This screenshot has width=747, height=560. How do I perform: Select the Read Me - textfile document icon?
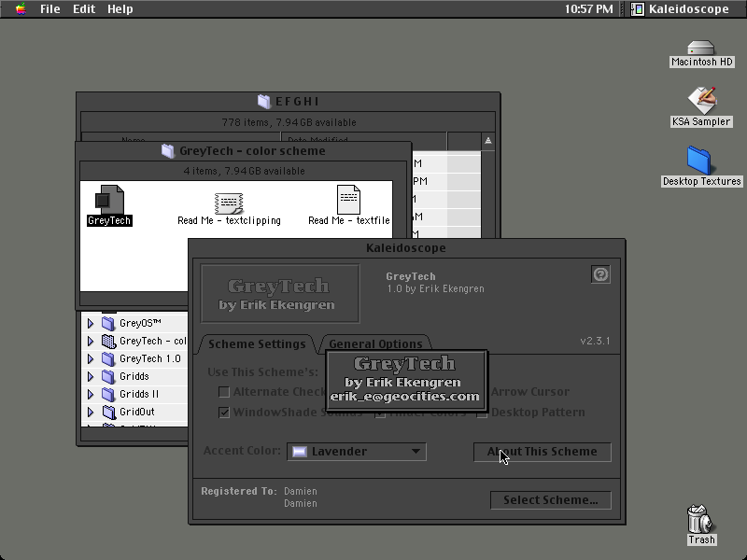tap(348, 200)
